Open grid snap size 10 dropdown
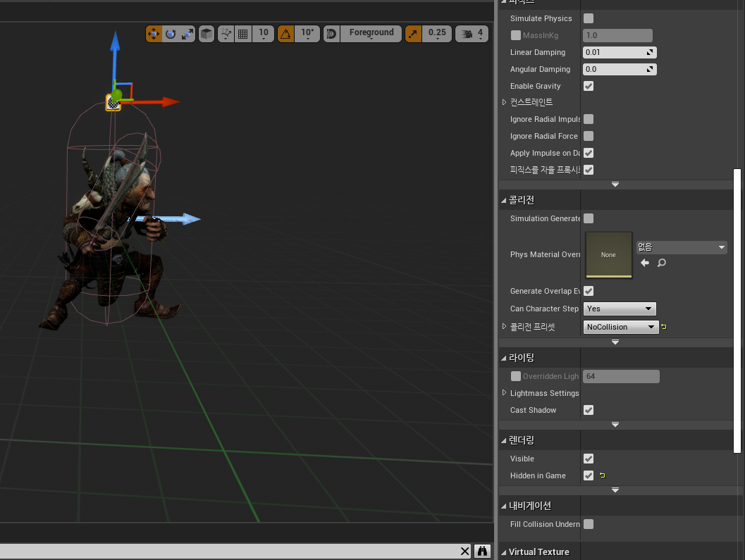This screenshot has width=745, height=560. 263,34
